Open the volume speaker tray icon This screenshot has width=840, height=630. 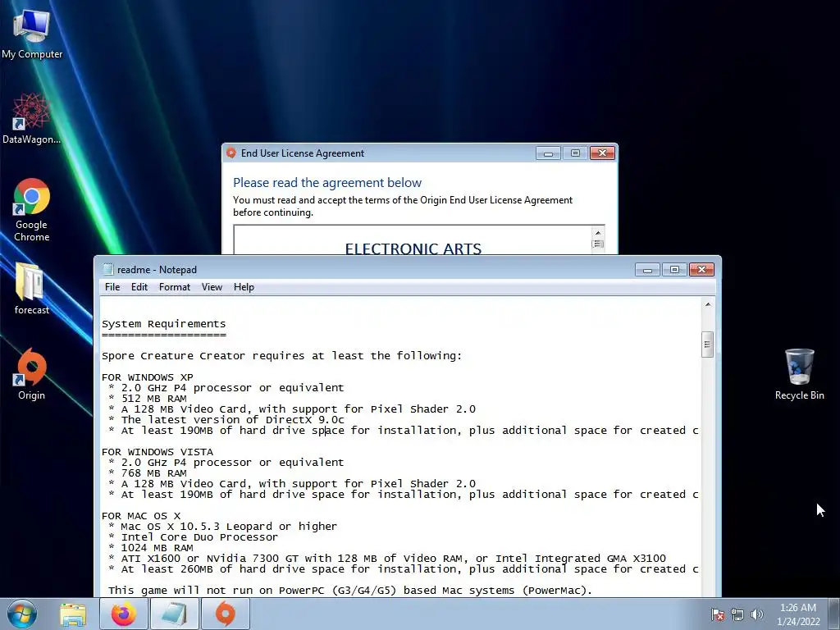pyautogui.click(x=757, y=614)
